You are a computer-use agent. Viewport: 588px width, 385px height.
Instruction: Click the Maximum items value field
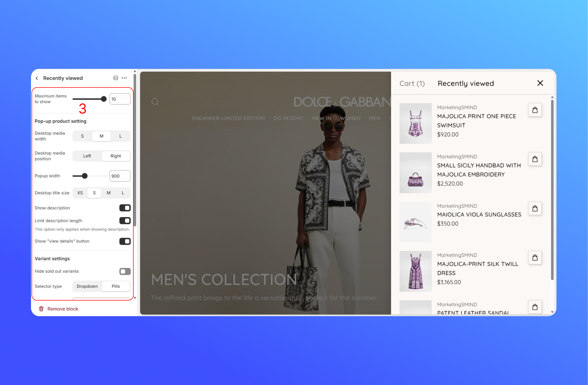click(x=120, y=99)
